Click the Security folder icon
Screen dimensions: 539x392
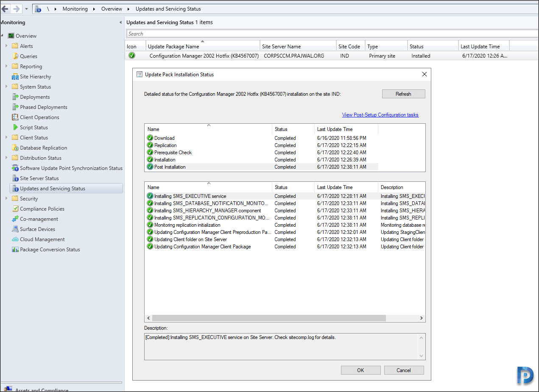[15, 199]
